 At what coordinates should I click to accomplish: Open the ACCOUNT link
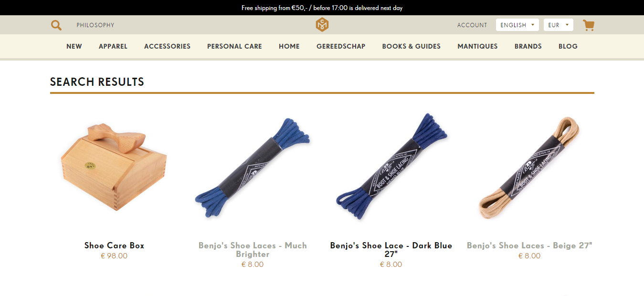click(x=472, y=25)
